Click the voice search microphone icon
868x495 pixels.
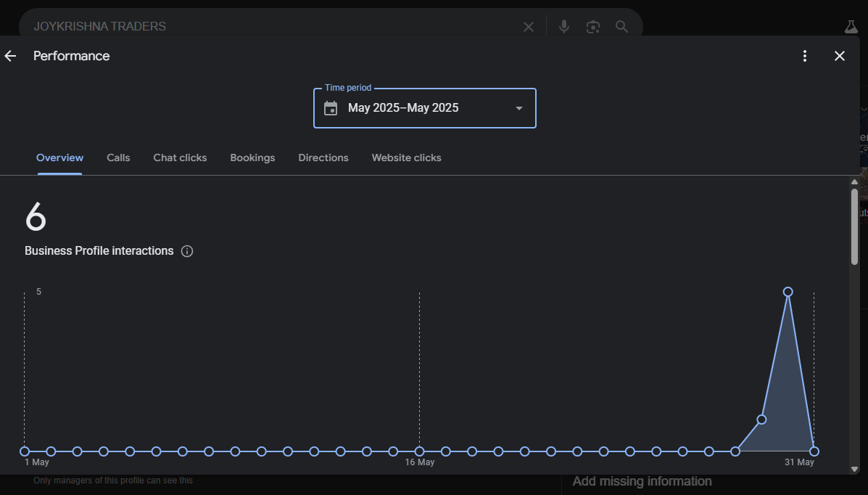pyautogui.click(x=564, y=27)
